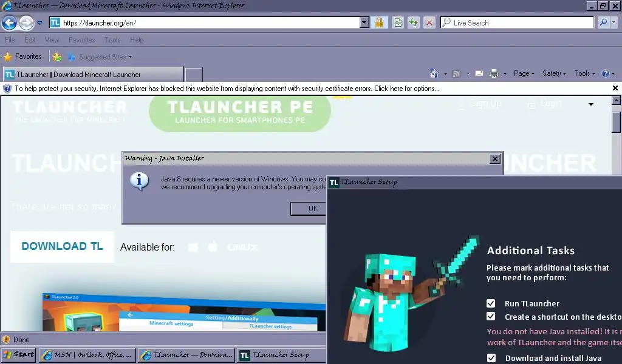Open a new blank tab
Viewport: 622px width, 364px height.
click(x=194, y=75)
